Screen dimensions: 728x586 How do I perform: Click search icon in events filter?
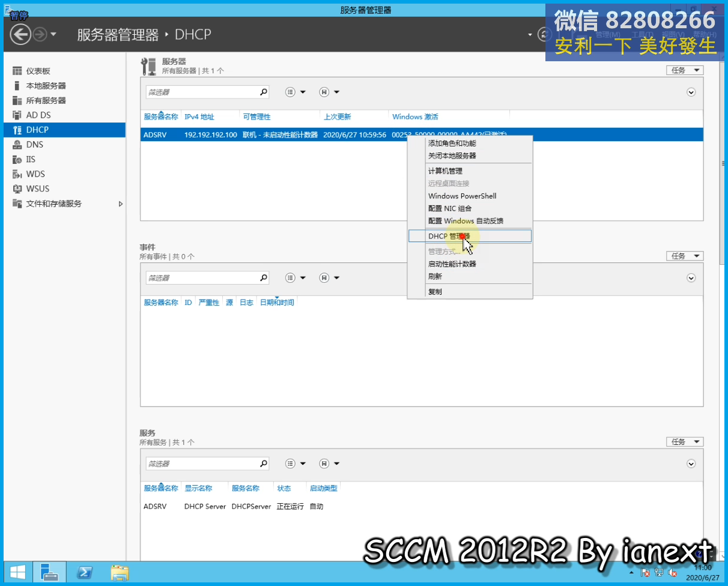tap(263, 278)
